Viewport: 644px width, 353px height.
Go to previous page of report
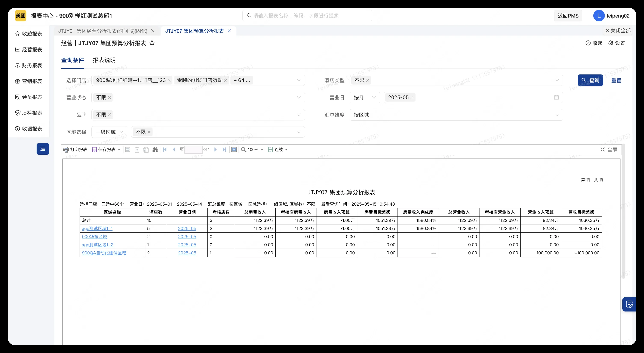[174, 150]
